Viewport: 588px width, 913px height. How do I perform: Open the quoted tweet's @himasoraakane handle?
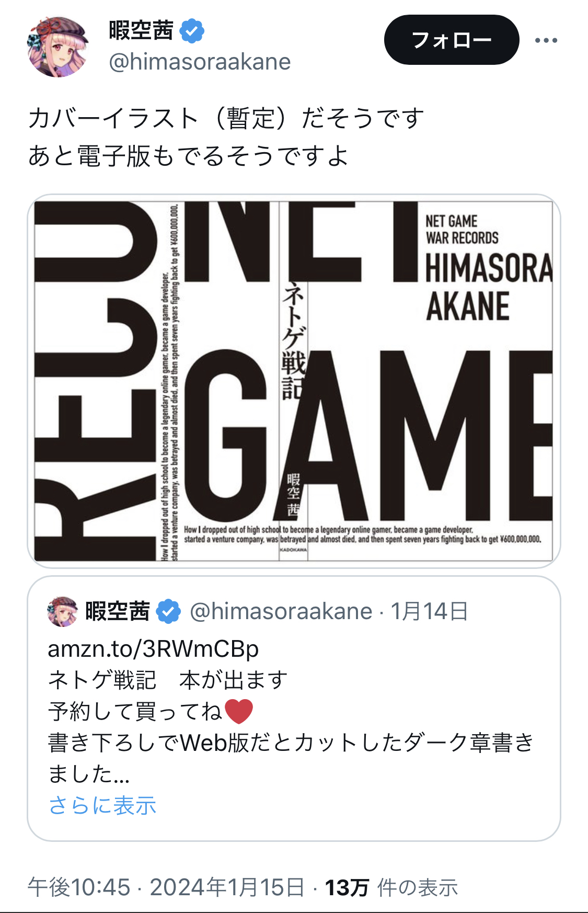point(281,611)
